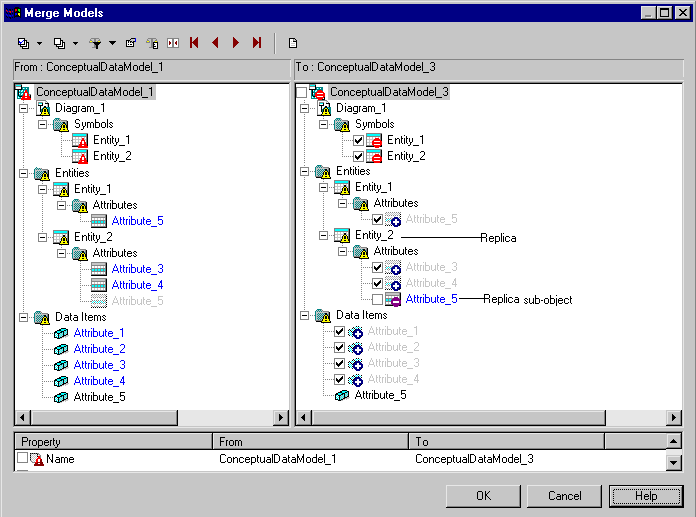This screenshot has width=696, height=517.
Task: Click From pane horizontal scrollbar thumb
Action: coord(104,418)
